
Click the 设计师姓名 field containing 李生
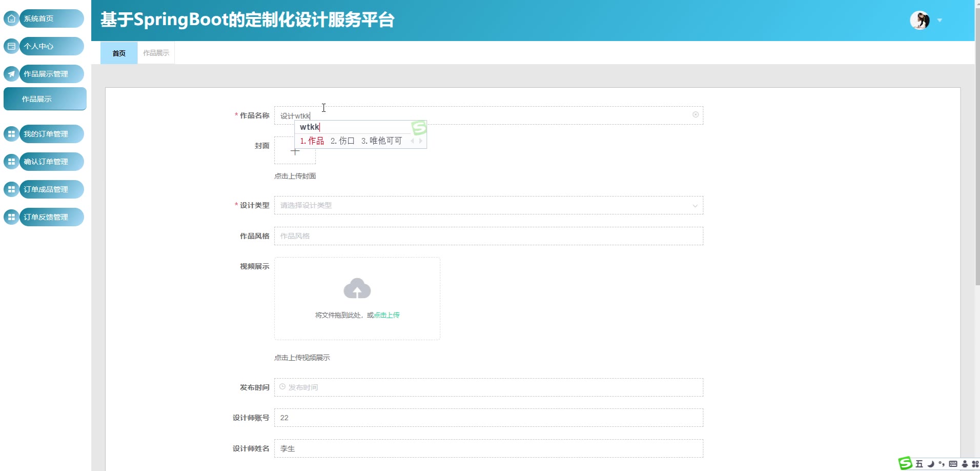[x=488, y=448]
